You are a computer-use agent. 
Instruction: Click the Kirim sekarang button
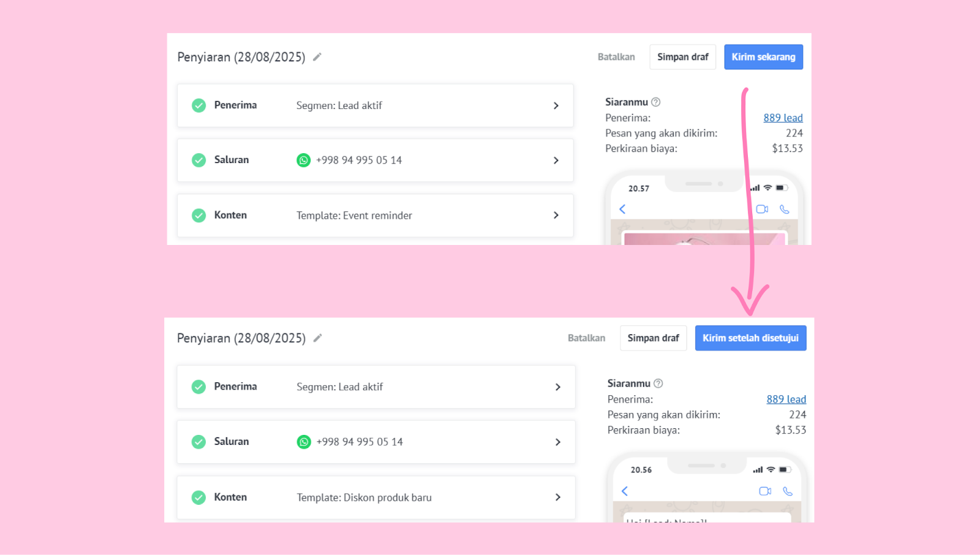click(763, 57)
